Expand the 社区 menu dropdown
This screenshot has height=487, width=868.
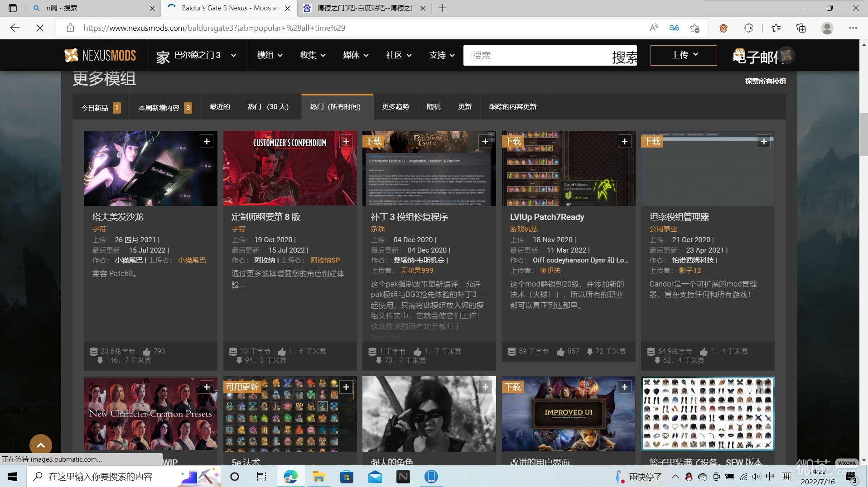[x=399, y=55]
